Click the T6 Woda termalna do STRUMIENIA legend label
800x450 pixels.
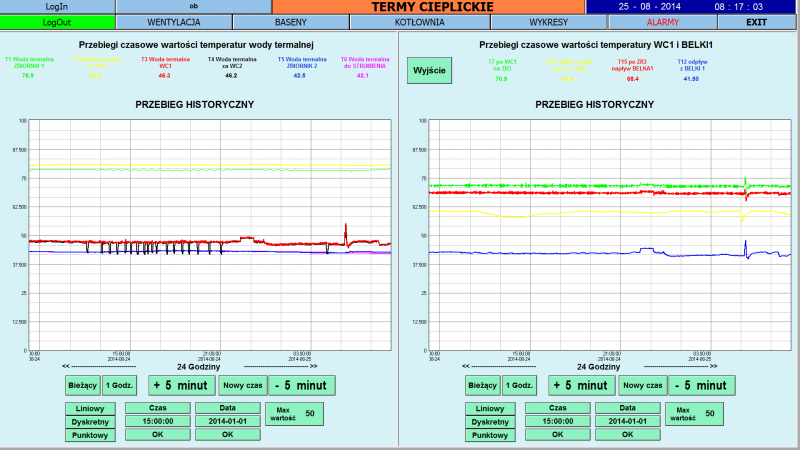[x=365, y=63]
